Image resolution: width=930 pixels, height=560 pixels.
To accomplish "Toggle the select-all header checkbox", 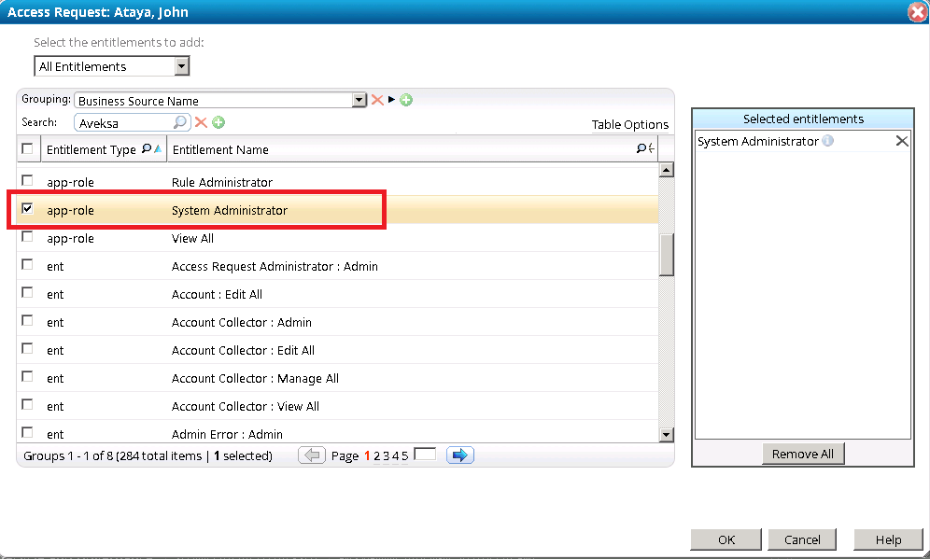I will [x=27, y=149].
